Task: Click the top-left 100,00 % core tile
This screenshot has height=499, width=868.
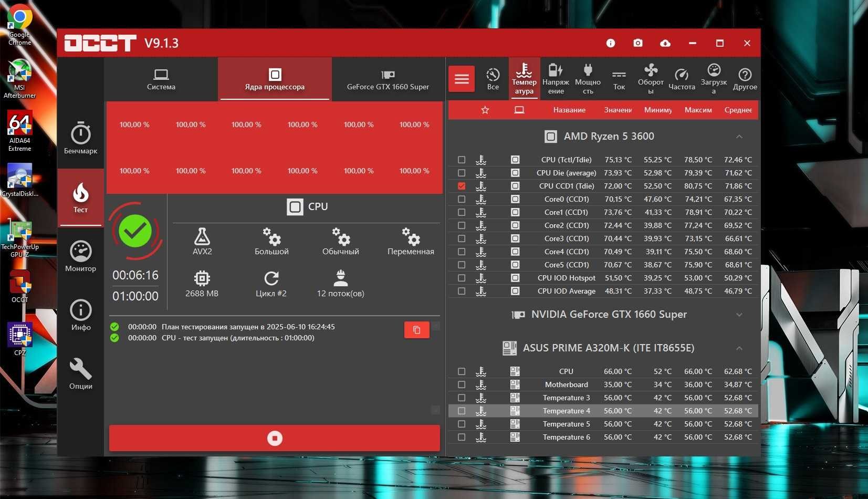Action: pyautogui.click(x=134, y=125)
